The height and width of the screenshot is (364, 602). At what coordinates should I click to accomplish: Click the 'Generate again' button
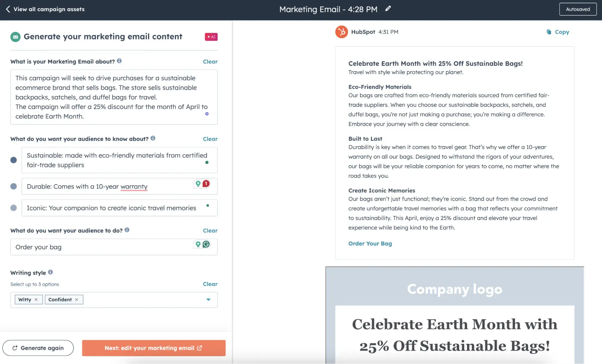[x=38, y=348]
